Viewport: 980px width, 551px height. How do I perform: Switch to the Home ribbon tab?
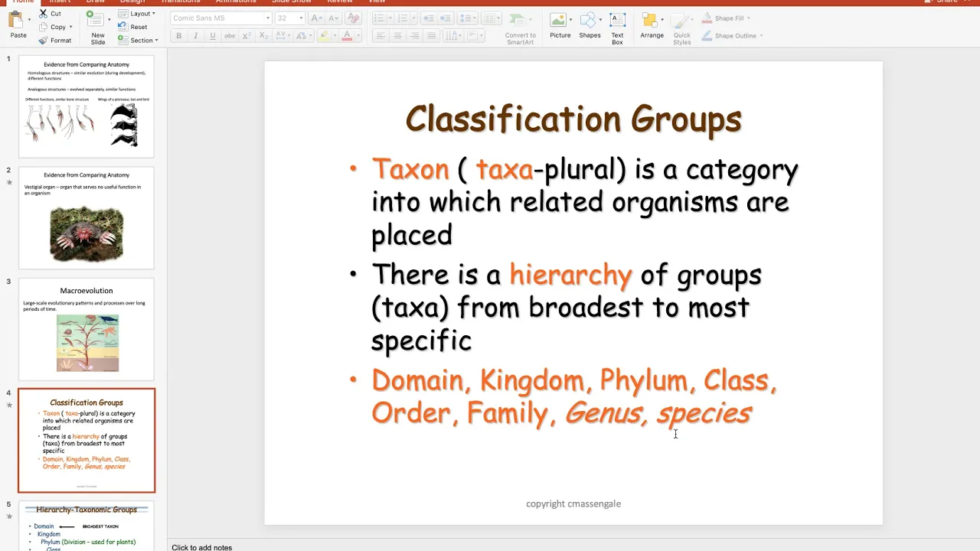click(x=23, y=2)
